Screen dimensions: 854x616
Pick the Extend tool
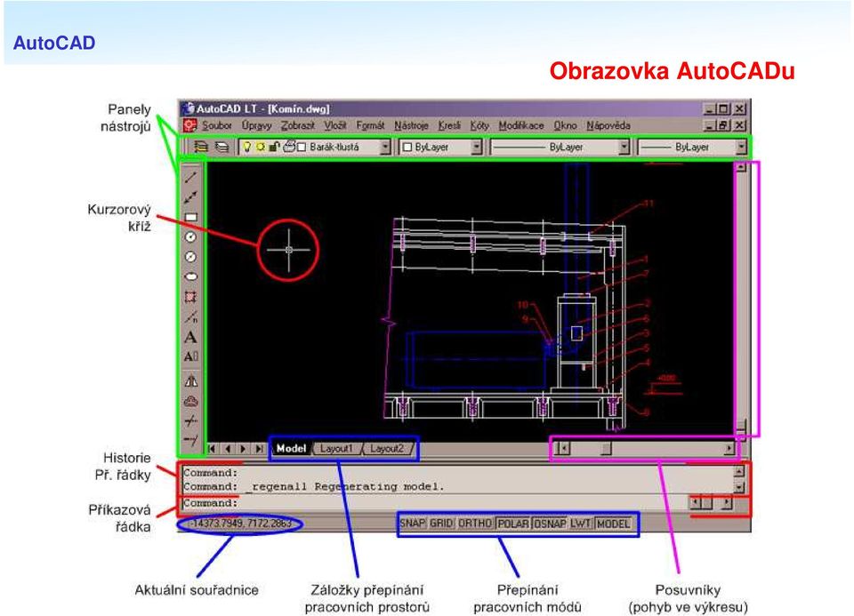(x=190, y=440)
